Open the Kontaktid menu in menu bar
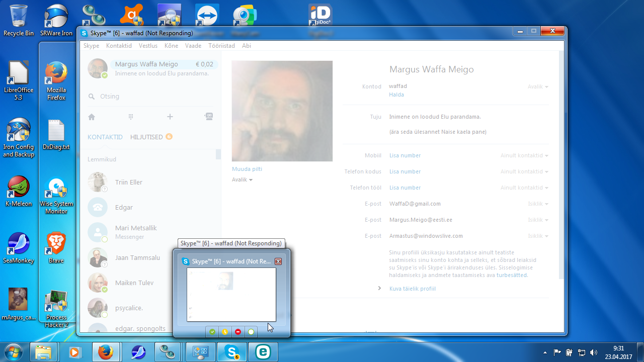Viewport: 644px width, 362px height. [x=119, y=46]
